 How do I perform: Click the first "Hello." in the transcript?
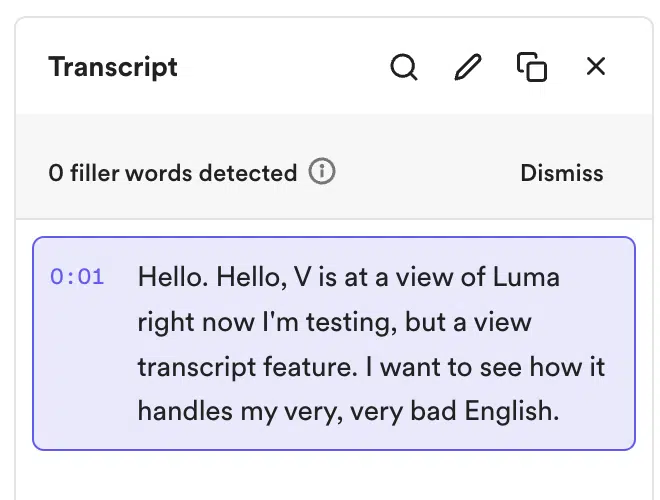pyautogui.click(x=173, y=277)
